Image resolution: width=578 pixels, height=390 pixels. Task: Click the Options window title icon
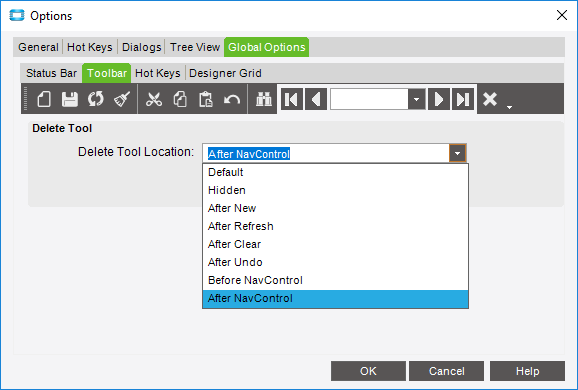[x=17, y=15]
